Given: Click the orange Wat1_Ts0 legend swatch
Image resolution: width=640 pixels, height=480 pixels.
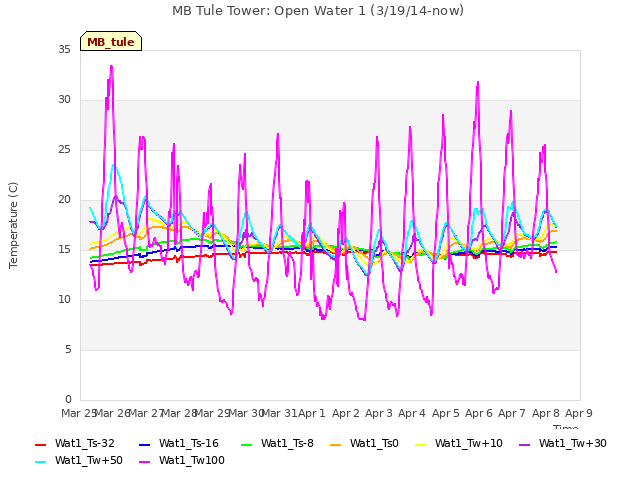Looking at the screenshot, I should pyautogui.click(x=336, y=444).
